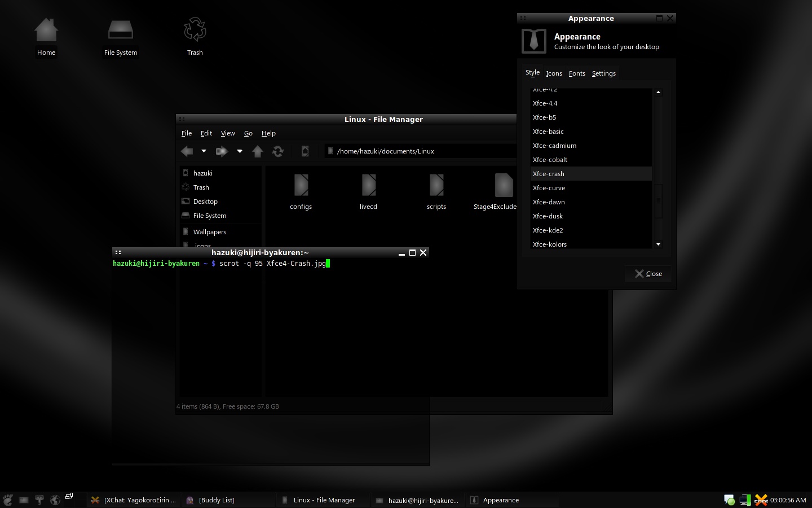This screenshot has height=508, width=812.
Task: Select the Xfce-kolors style
Action: pyautogui.click(x=591, y=243)
